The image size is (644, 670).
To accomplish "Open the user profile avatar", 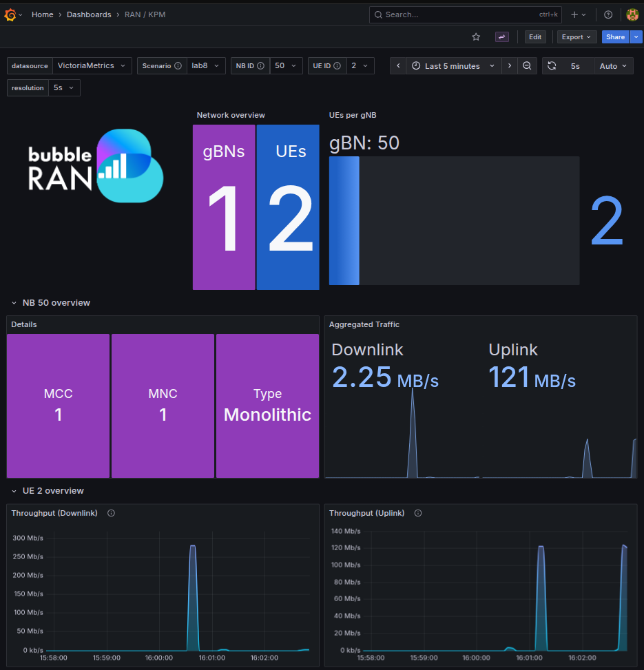I will [x=632, y=14].
